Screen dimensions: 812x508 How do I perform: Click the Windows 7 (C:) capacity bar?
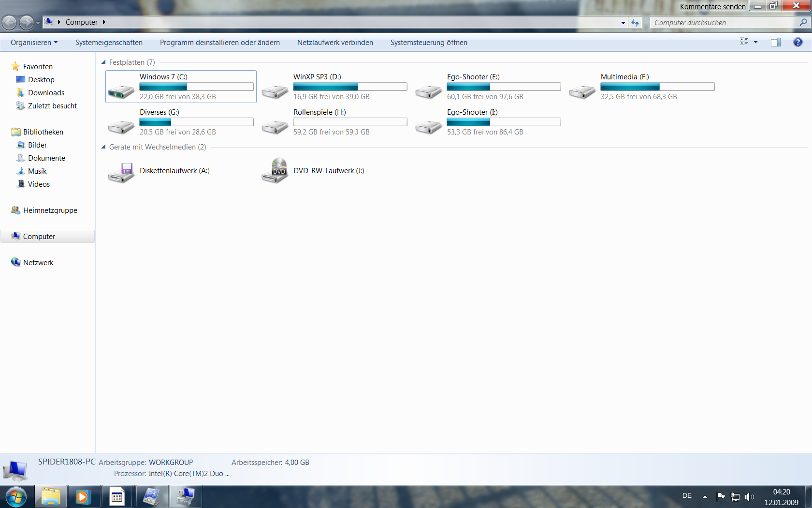click(x=196, y=87)
